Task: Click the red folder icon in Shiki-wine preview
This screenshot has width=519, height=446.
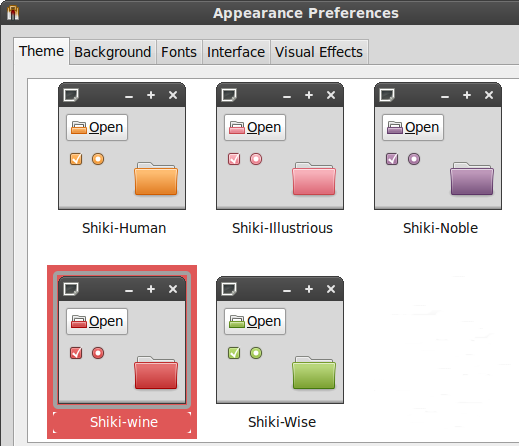Action: [x=156, y=373]
